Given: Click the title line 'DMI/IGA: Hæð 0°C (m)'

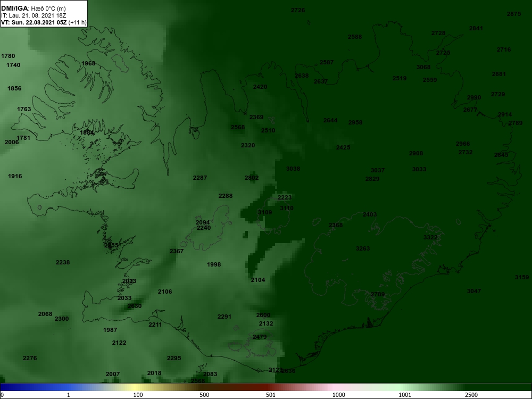Looking at the screenshot, I should pos(34,9).
